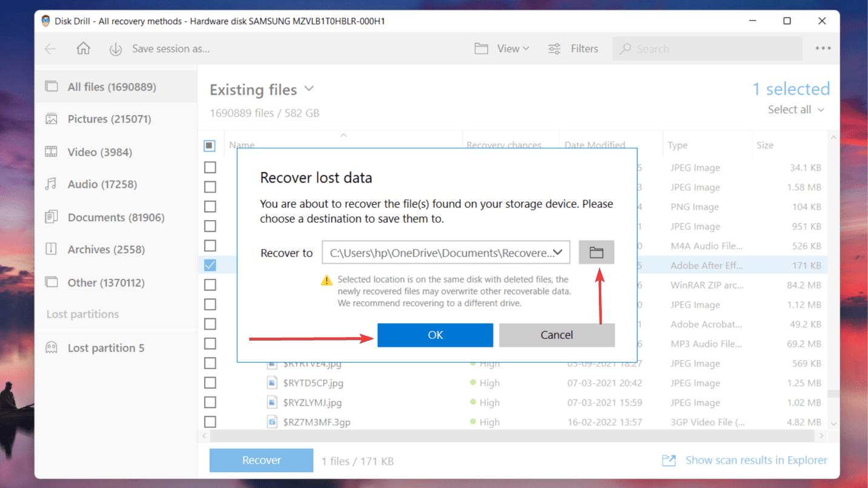Check the 34.1 KB JPEG Image row
Image resolution: width=868 pixels, height=488 pixels.
[210, 167]
